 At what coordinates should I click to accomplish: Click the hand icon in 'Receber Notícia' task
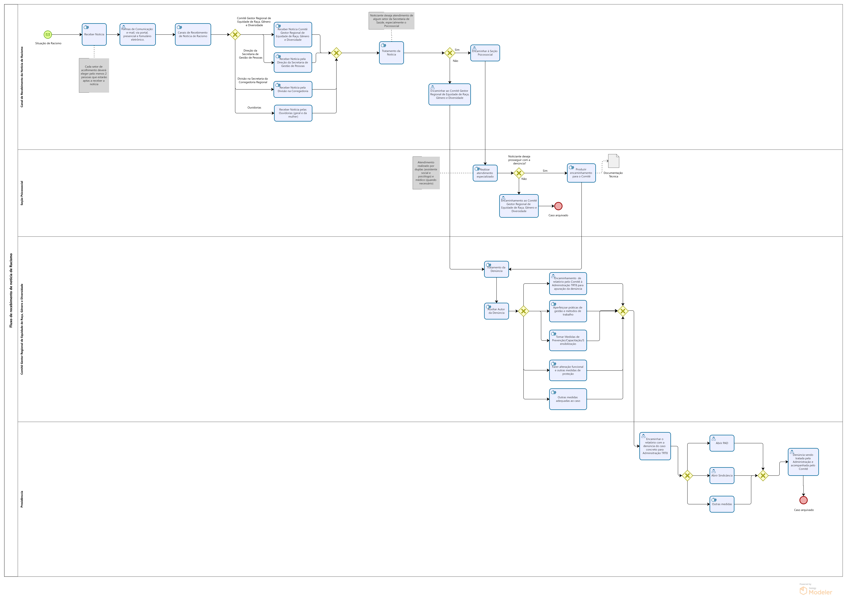click(x=86, y=27)
